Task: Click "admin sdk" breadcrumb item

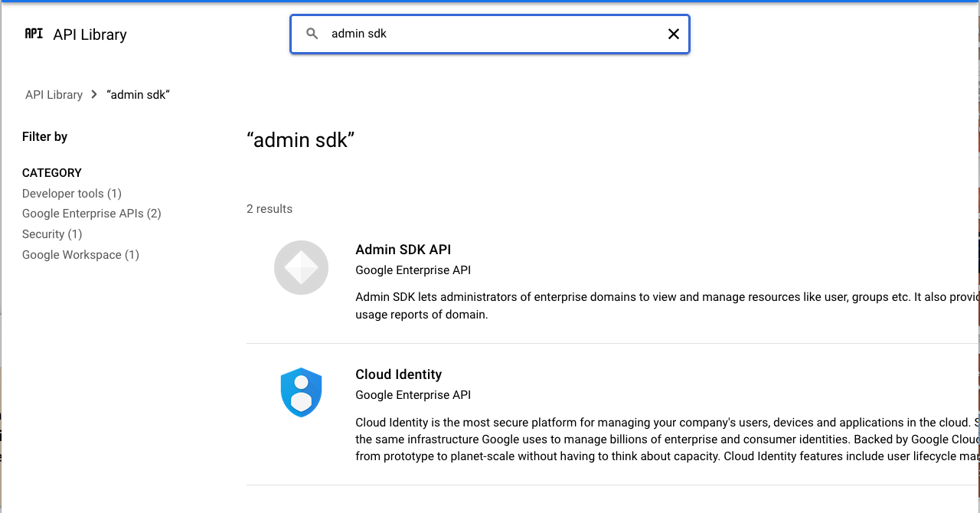Action: click(138, 95)
